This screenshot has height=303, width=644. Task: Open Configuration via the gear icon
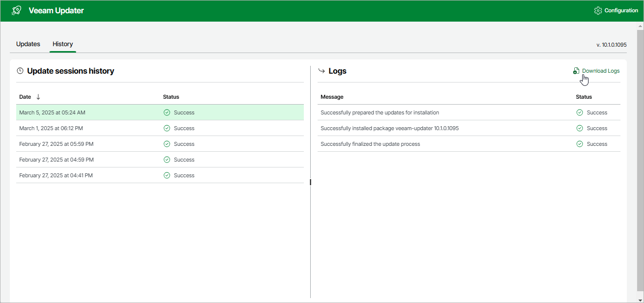click(598, 10)
